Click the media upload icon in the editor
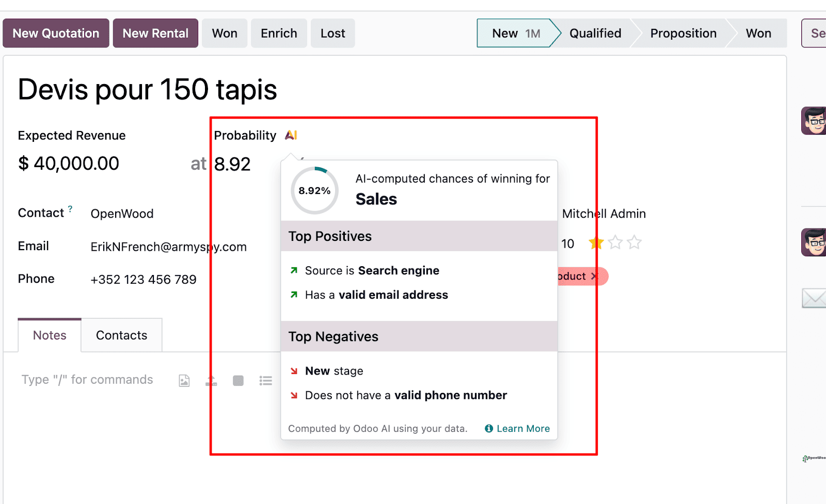The width and height of the screenshot is (826, 504). pyautogui.click(x=211, y=380)
